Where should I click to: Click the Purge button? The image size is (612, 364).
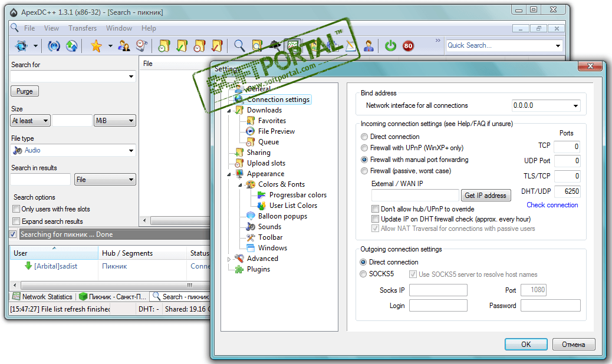pyautogui.click(x=25, y=91)
